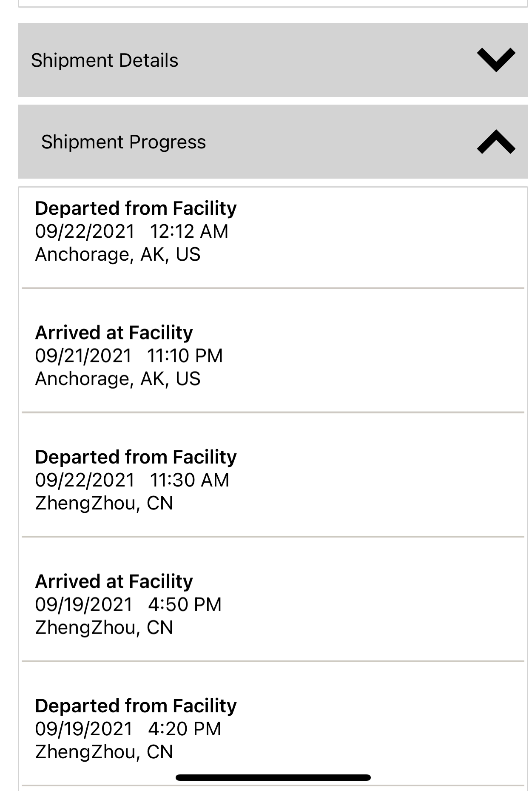Click ZhengZhou, CN under 11:30 AM entry
Image resolution: width=532 pixels, height=791 pixels.
[x=104, y=503]
